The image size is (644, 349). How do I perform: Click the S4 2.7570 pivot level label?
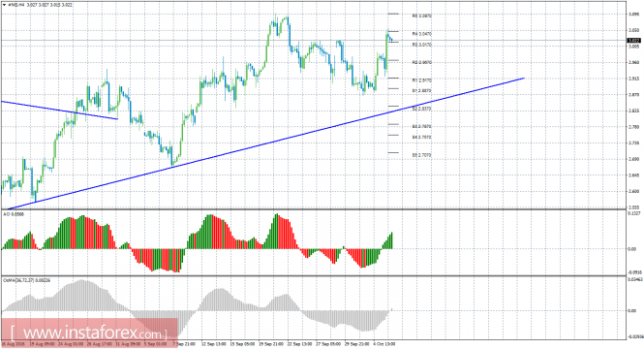[x=422, y=138]
